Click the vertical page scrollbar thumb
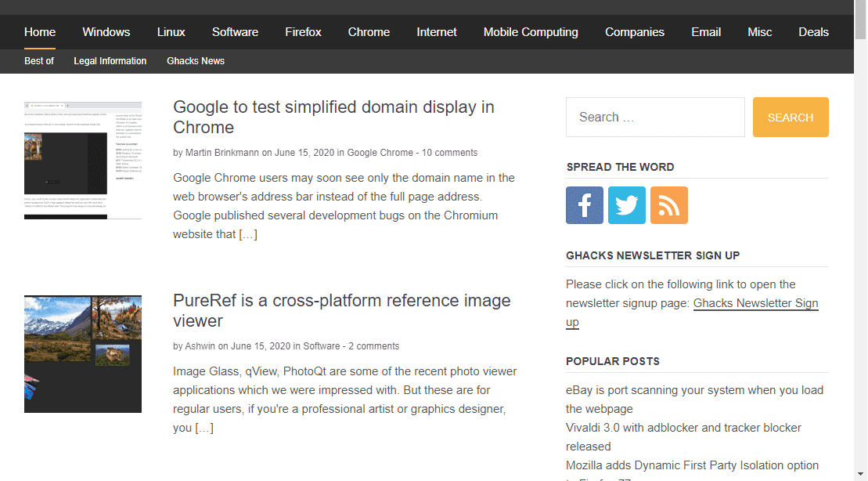This screenshot has height=481, width=868. (x=860, y=20)
